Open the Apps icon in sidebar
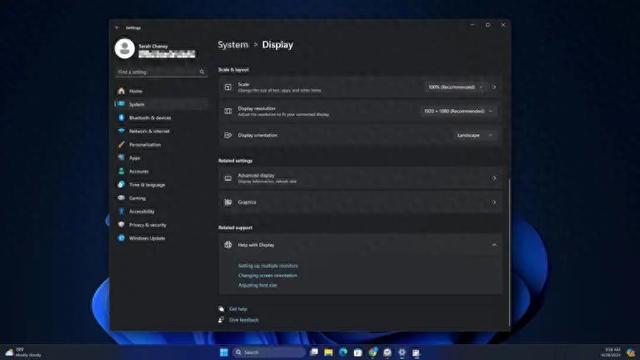This screenshot has width=640, height=360. [x=121, y=158]
